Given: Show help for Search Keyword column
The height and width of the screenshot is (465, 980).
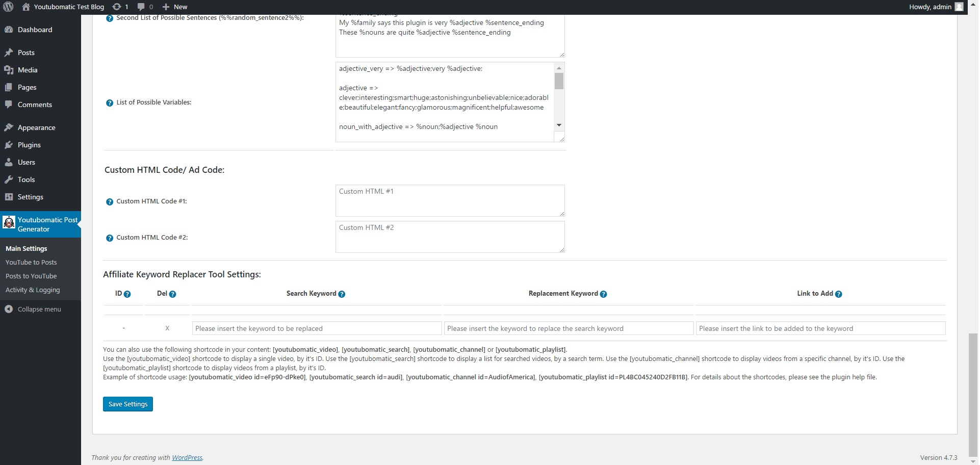Looking at the screenshot, I should pos(342,294).
